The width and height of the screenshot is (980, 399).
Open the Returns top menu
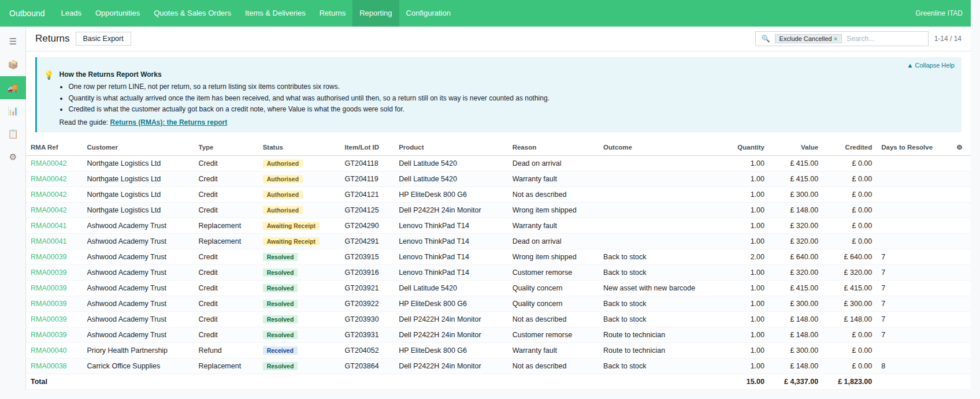coord(332,13)
